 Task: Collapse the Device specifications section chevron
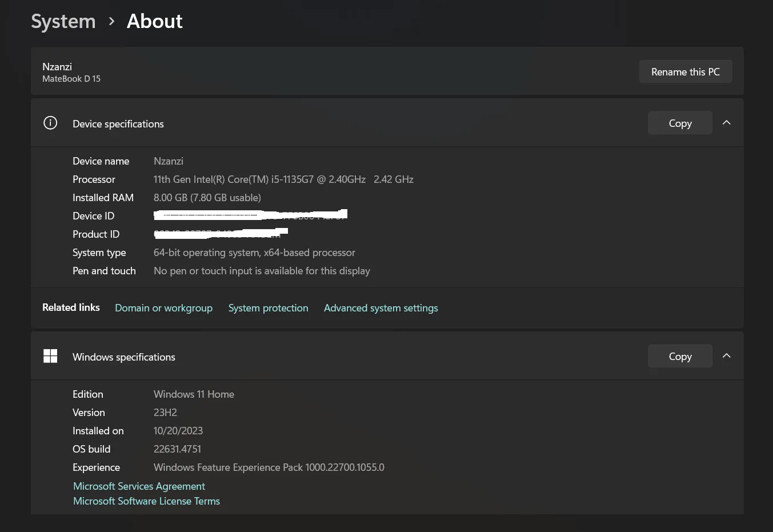click(727, 123)
